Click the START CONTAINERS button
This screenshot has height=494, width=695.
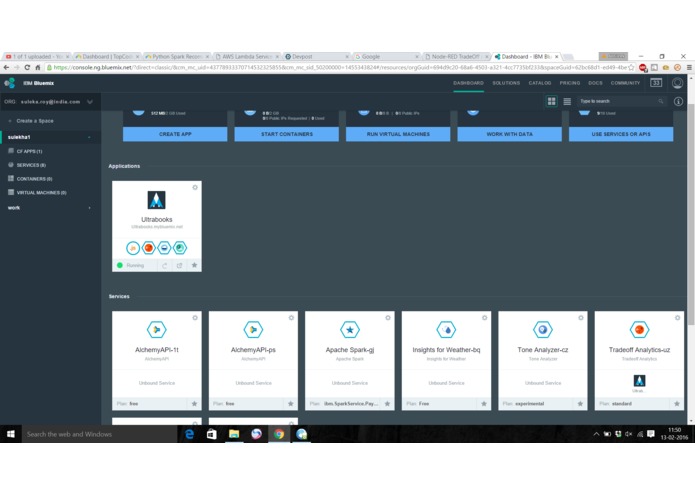(x=287, y=134)
